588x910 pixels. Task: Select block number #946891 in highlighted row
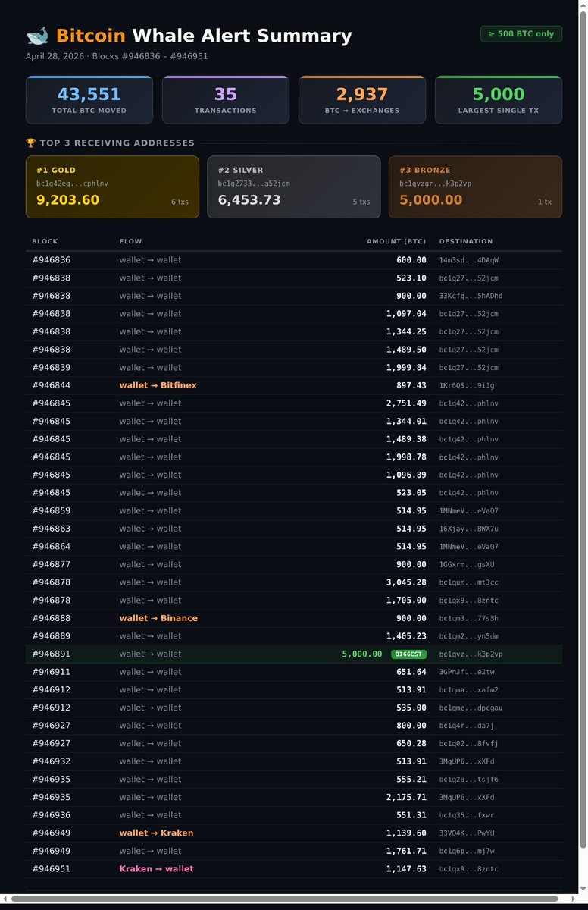click(x=52, y=654)
